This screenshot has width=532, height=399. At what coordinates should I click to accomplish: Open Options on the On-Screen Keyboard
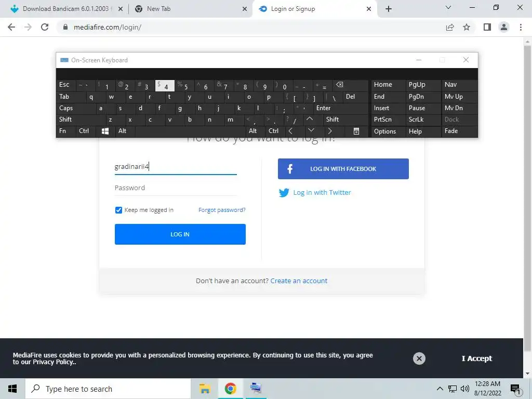[x=389, y=131]
